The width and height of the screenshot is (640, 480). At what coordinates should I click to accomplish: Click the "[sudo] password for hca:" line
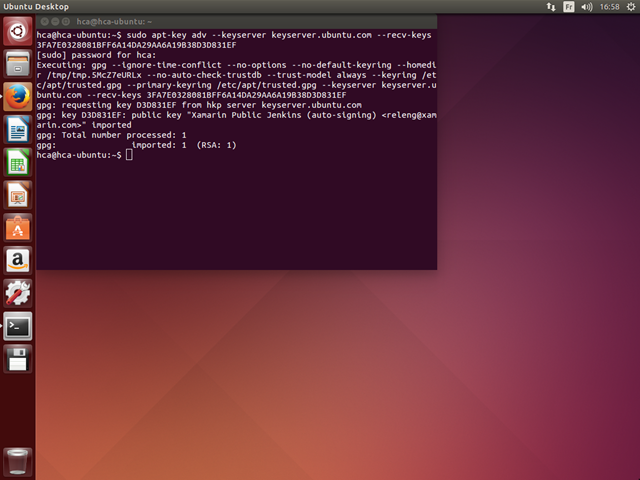click(x=96, y=55)
